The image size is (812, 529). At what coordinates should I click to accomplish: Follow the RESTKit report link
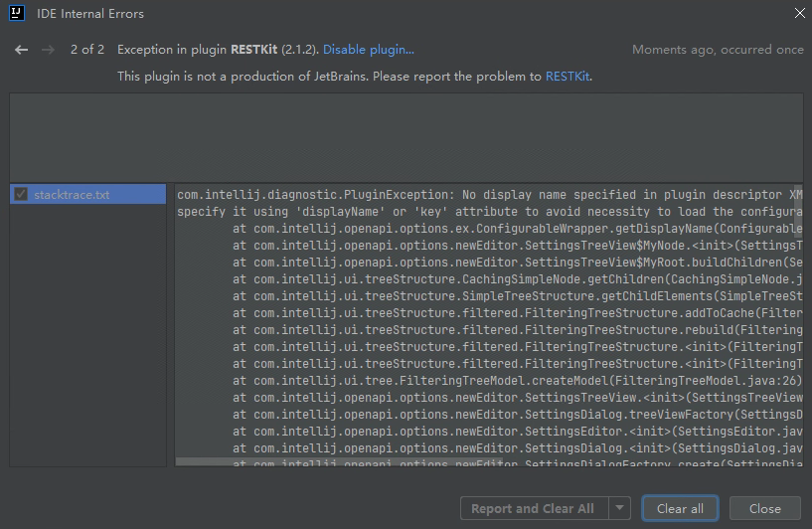(x=568, y=76)
